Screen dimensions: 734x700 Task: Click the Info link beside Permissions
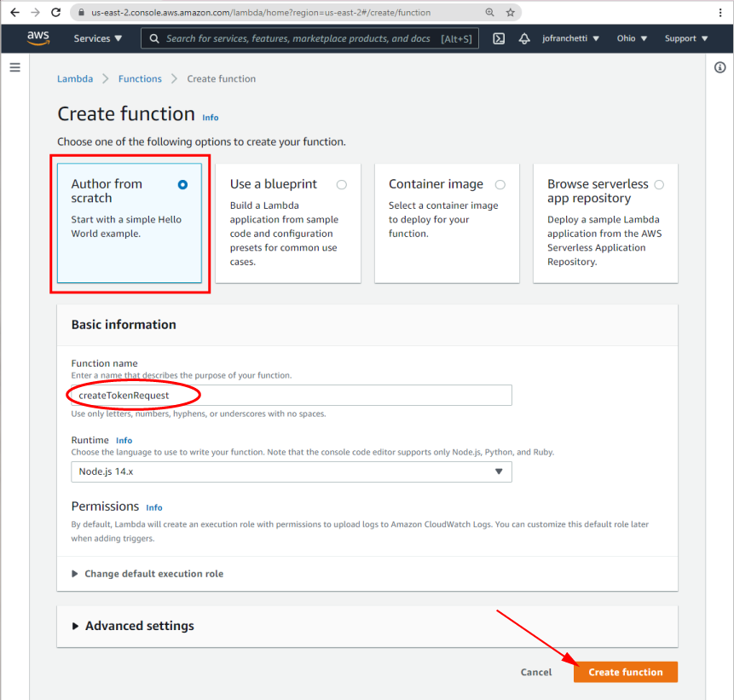[153, 507]
